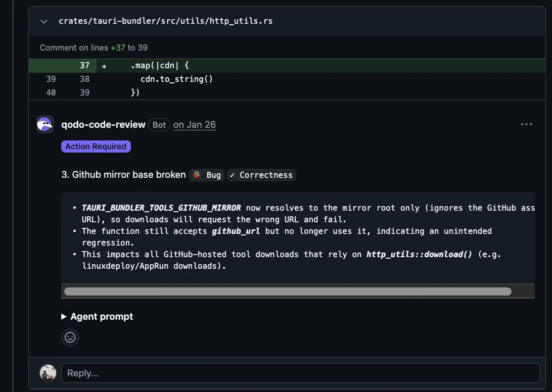This screenshot has width=552, height=392.
Task: Open the qodo-code-review bot avatar
Action: click(x=45, y=124)
